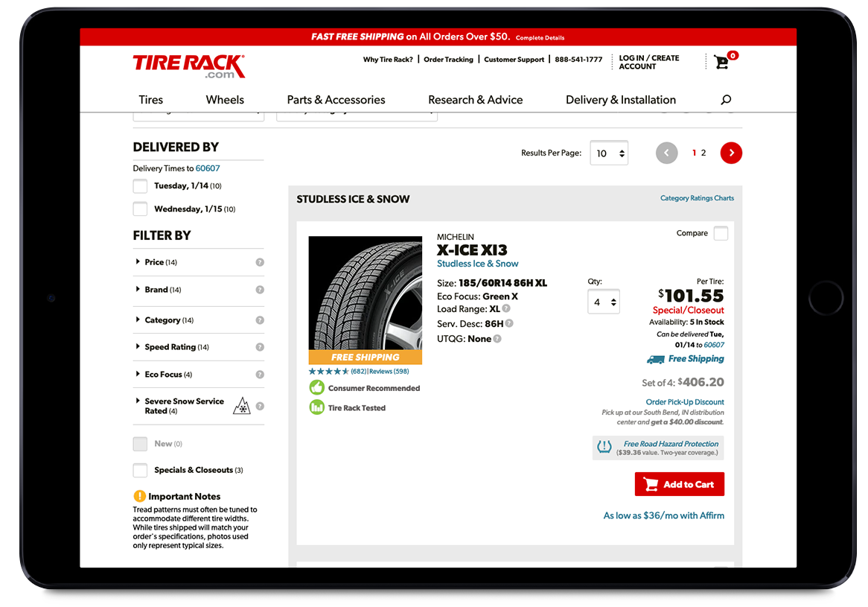Click the Serv. Desc help icon
868x607 pixels.
[508, 323]
